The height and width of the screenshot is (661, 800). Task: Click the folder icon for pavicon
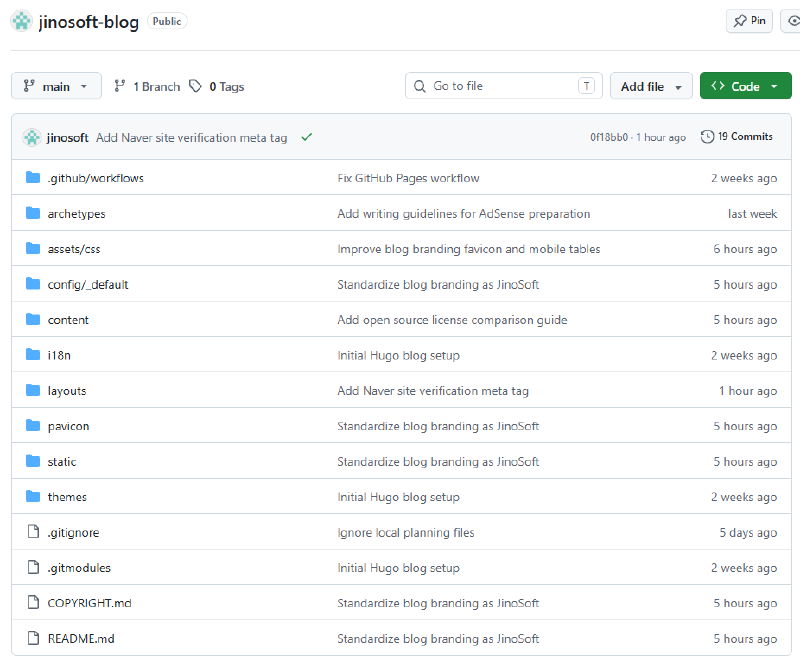point(33,425)
